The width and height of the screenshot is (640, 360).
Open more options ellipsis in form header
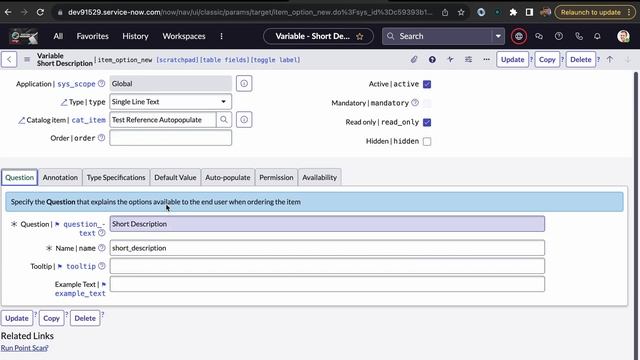pos(486,60)
